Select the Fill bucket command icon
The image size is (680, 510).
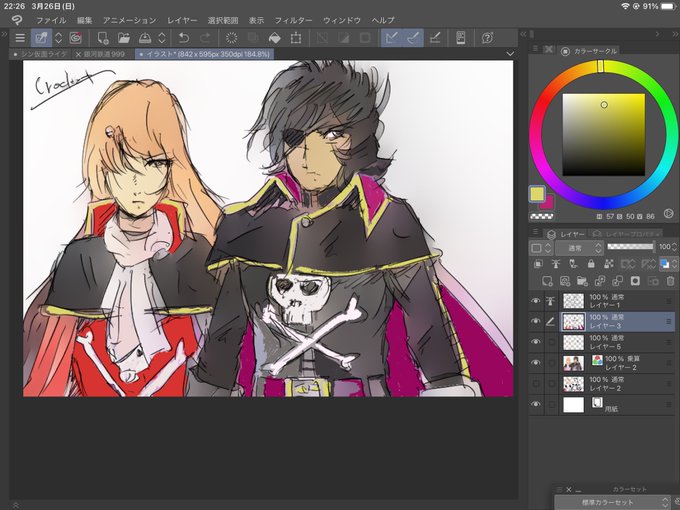[x=275, y=38]
